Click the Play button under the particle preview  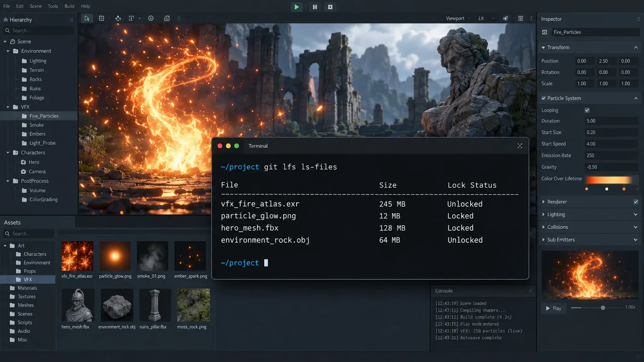click(553, 309)
